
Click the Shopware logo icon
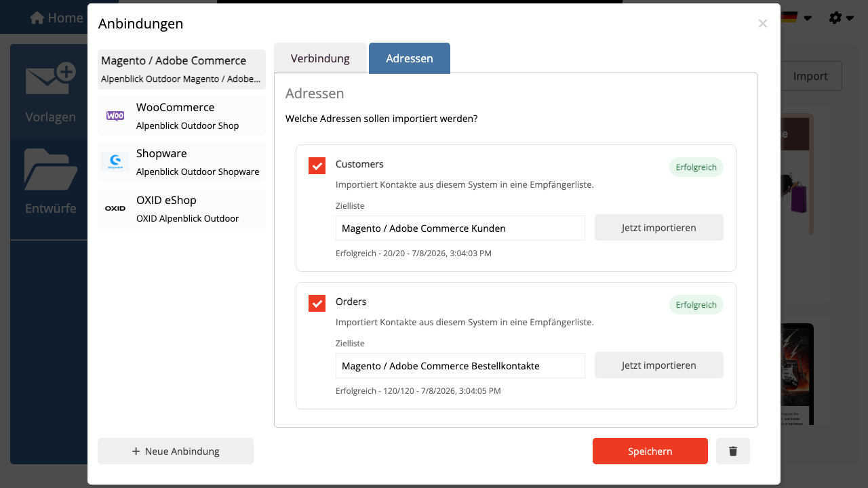(115, 162)
